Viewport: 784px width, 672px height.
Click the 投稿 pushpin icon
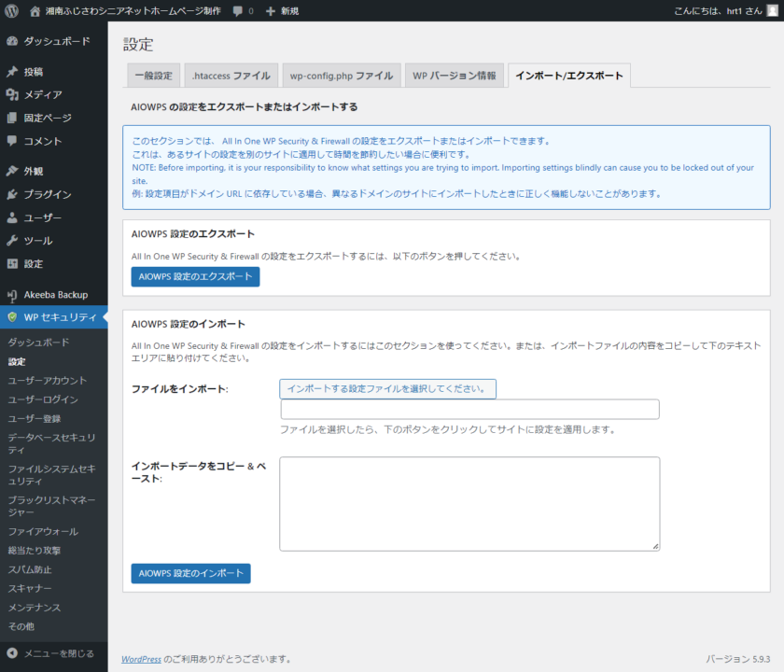tap(12, 72)
